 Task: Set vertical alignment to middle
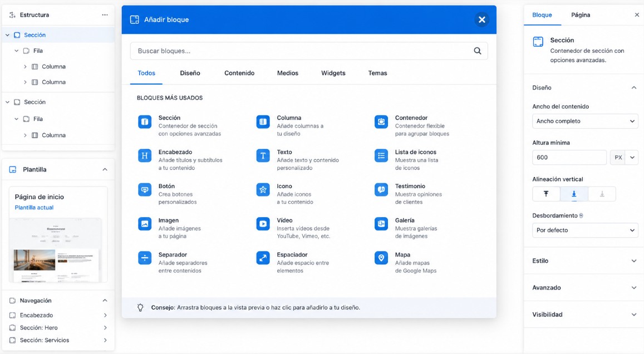click(x=574, y=194)
